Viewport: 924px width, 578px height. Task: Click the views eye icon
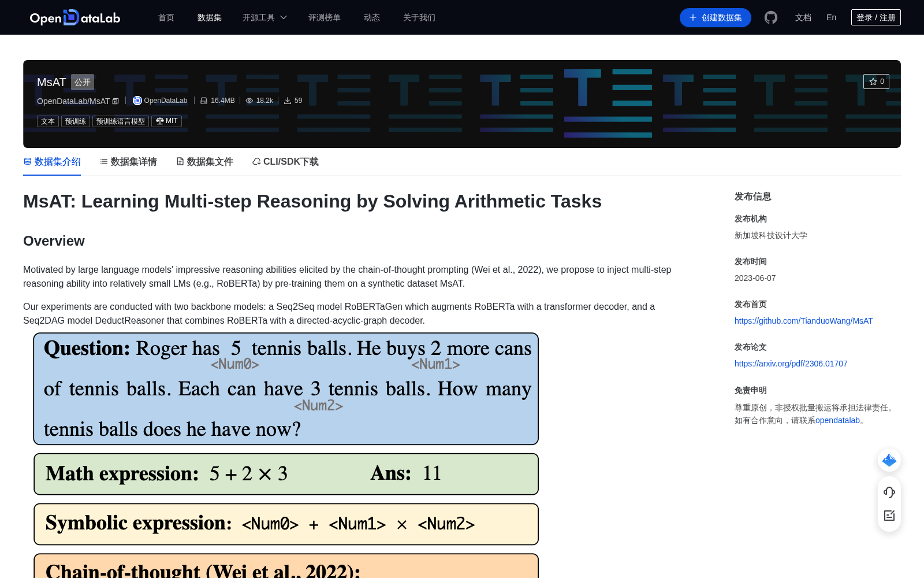click(x=249, y=101)
